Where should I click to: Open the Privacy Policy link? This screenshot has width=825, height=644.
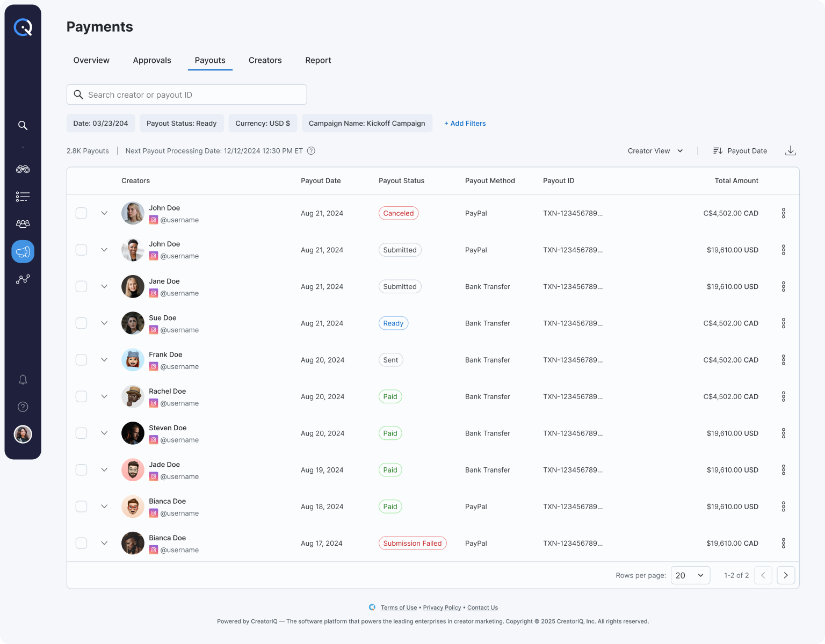[x=442, y=607]
